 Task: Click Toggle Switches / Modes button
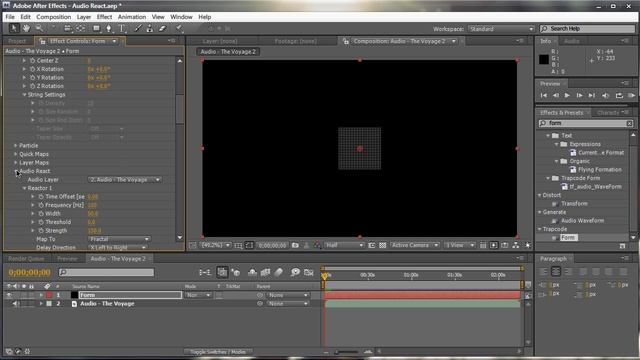click(x=218, y=352)
